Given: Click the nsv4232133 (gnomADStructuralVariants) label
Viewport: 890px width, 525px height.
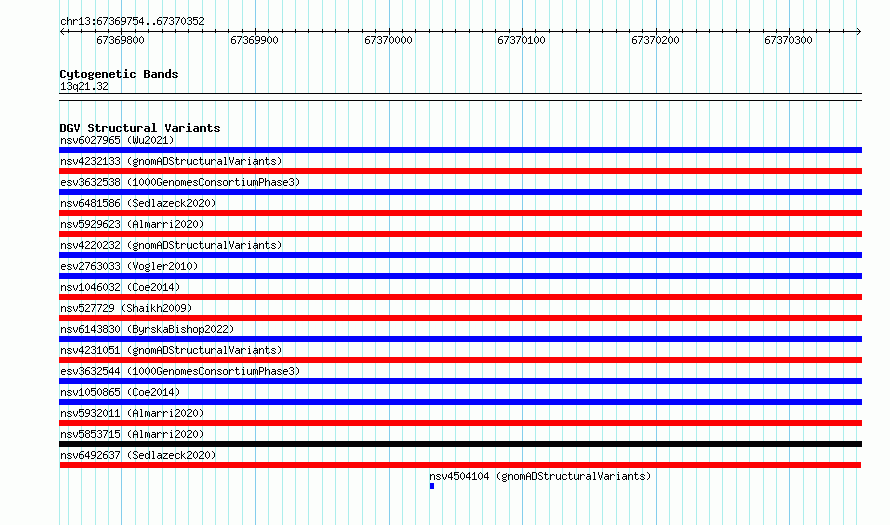Looking at the screenshot, I should [171, 161].
